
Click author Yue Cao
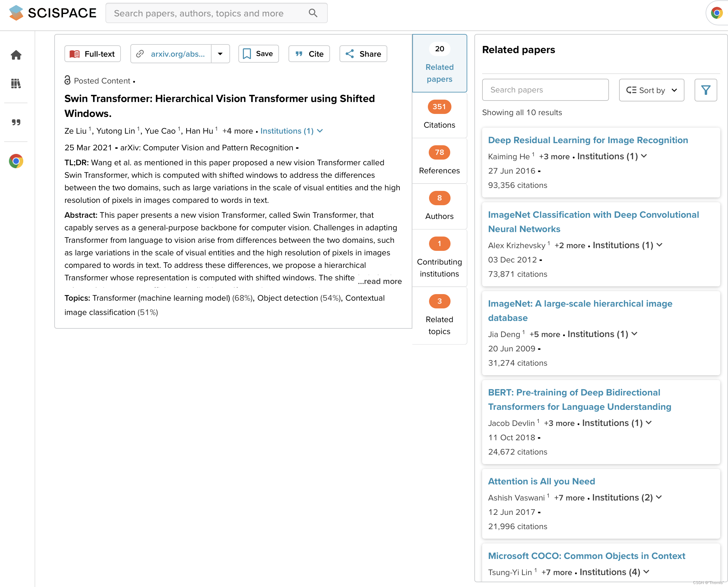(x=160, y=131)
